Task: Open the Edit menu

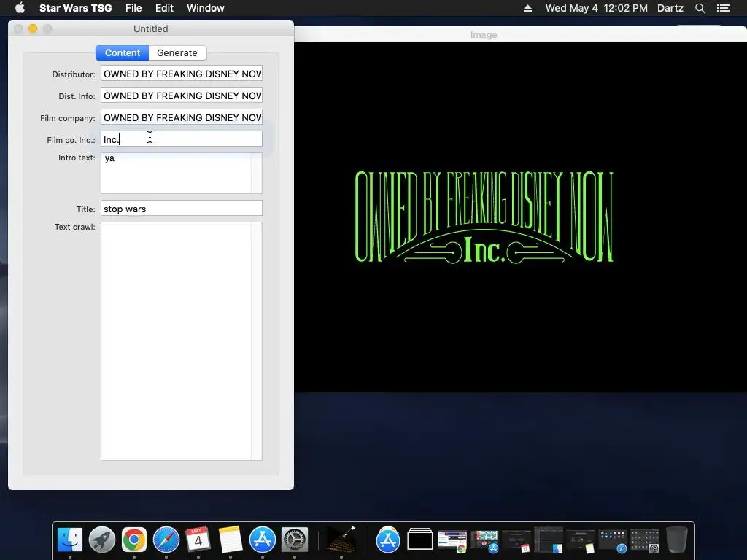Action: pos(164,8)
